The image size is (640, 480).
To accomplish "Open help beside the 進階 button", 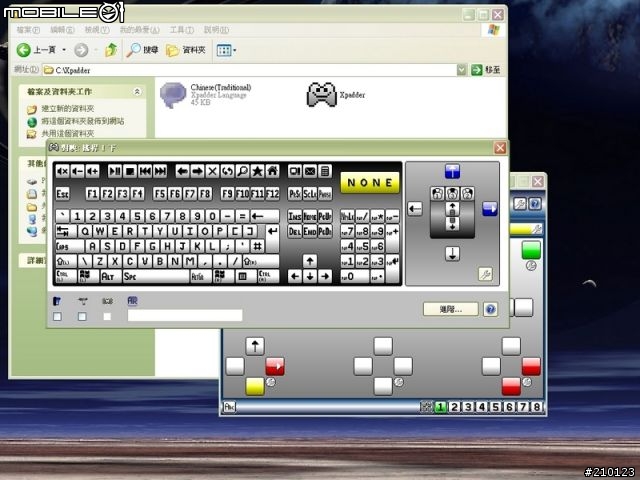I will pyautogui.click(x=491, y=309).
